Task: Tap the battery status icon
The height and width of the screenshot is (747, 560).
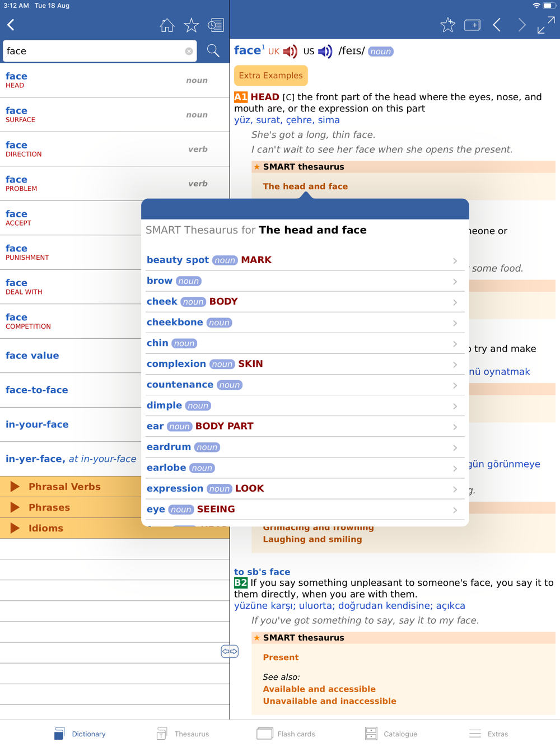Action: click(549, 6)
